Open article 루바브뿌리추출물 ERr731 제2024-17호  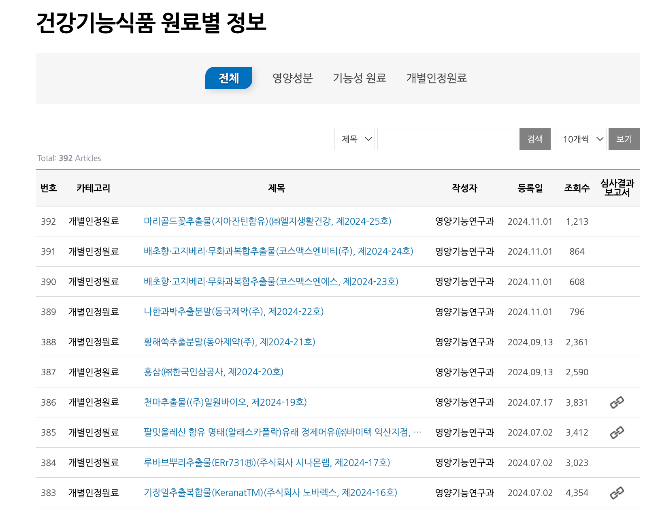[267, 463]
